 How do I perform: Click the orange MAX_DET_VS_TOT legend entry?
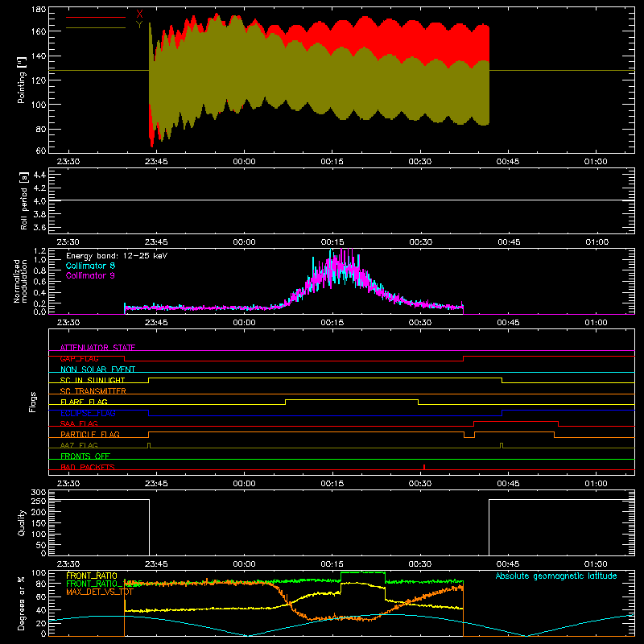click(x=100, y=592)
